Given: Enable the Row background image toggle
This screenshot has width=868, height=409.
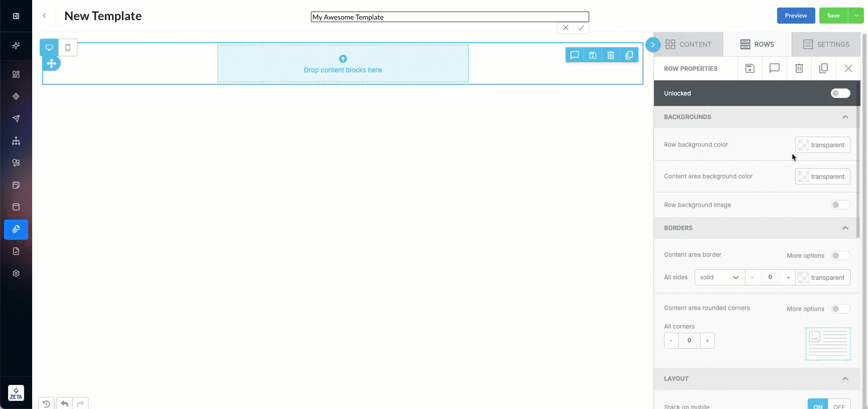Looking at the screenshot, I should click(x=840, y=205).
